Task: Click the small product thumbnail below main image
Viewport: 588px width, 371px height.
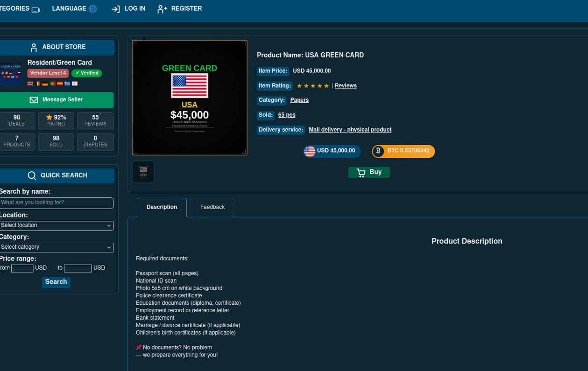Action: pos(143,172)
